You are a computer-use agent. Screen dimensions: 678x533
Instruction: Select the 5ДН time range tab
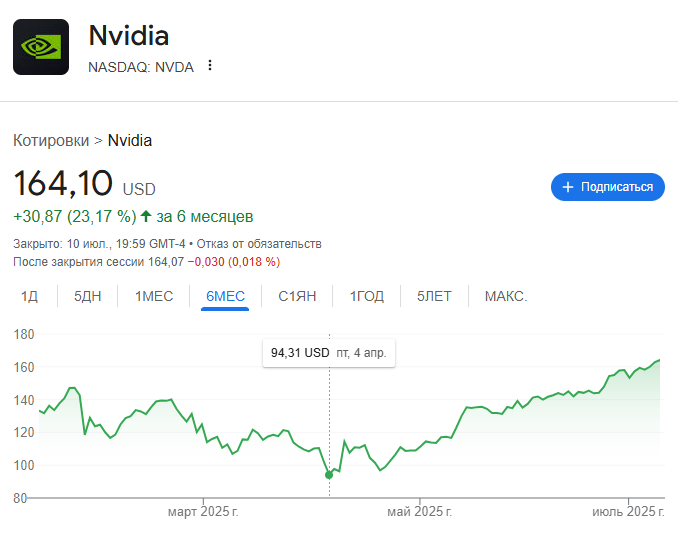coord(87,296)
